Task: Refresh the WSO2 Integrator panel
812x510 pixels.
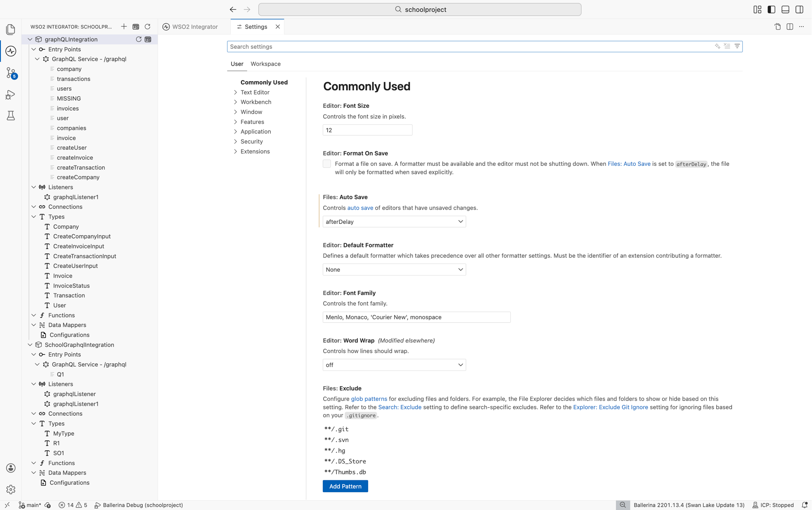Action: tap(147, 27)
